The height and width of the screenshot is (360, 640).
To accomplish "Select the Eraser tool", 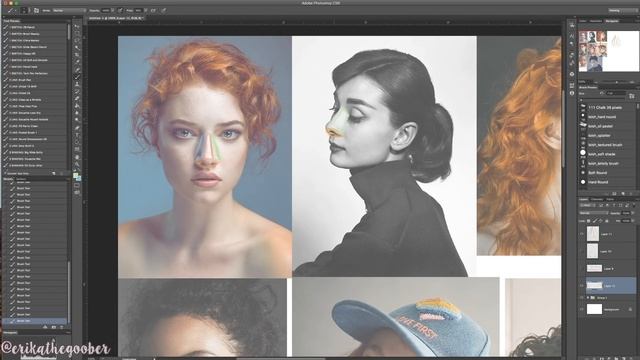I will 77,99.
